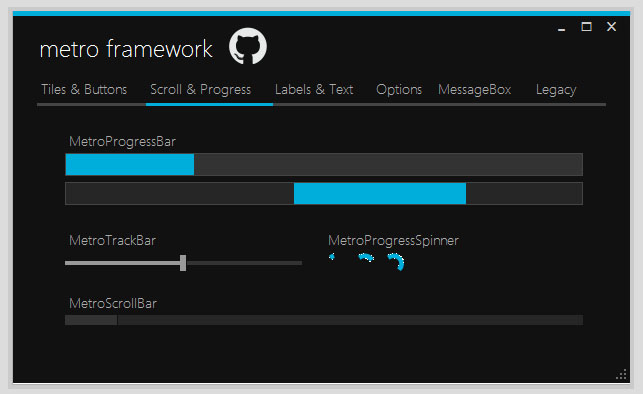
Task: Click the unfilled portion of the MetroTrackBar
Action: tap(244, 263)
